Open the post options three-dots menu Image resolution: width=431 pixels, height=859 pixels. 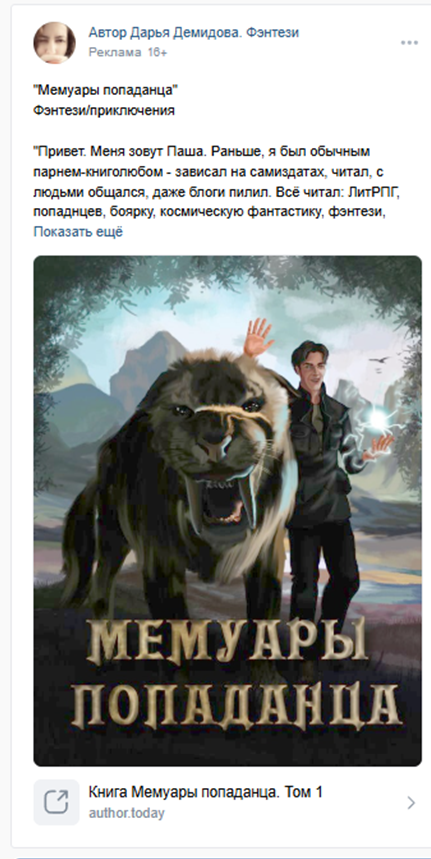[x=409, y=43]
